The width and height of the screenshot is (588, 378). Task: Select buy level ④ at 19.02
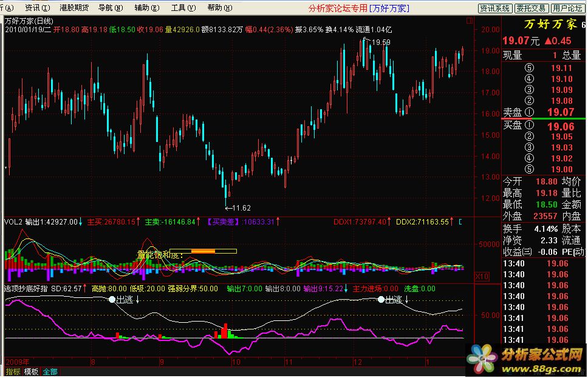point(549,158)
